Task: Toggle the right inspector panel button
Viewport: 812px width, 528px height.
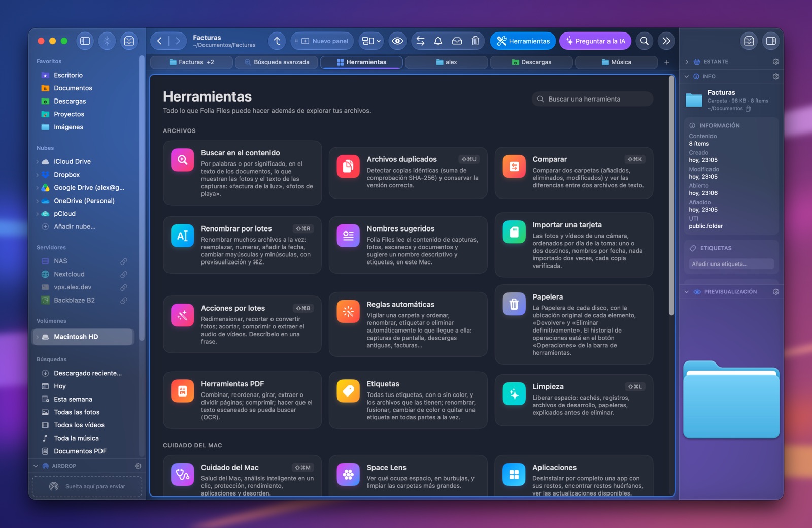Action: coord(771,41)
